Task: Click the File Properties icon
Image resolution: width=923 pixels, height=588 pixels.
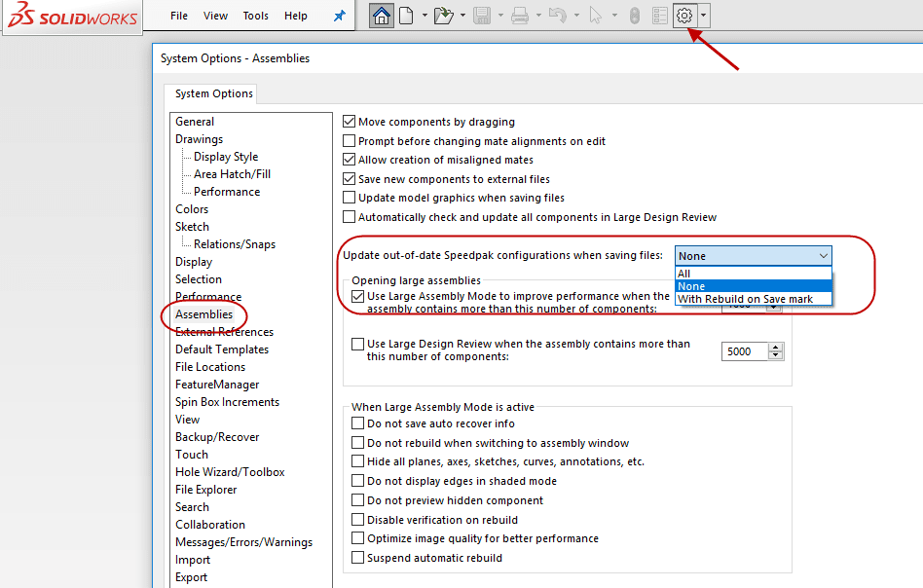Action: (x=660, y=16)
